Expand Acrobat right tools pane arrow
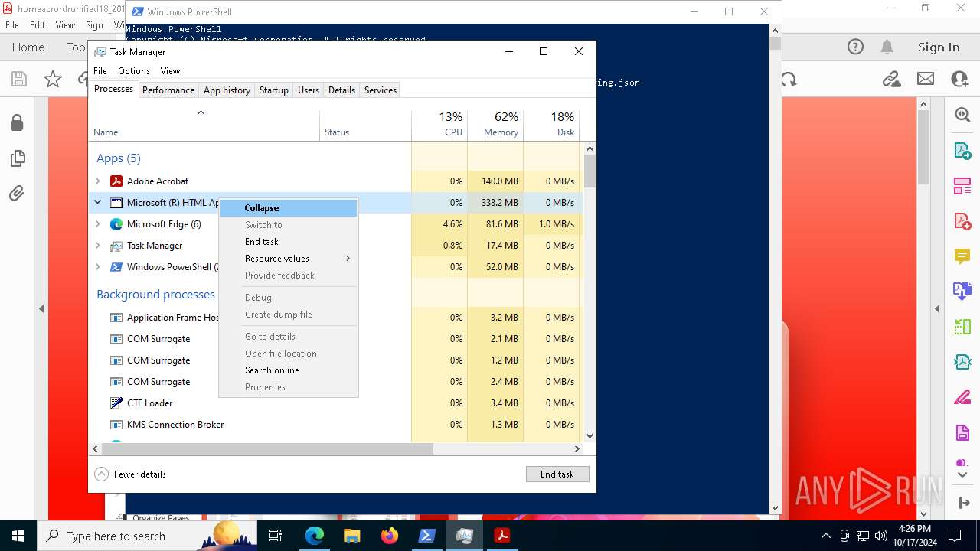This screenshot has height=551, width=980. click(x=937, y=309)
